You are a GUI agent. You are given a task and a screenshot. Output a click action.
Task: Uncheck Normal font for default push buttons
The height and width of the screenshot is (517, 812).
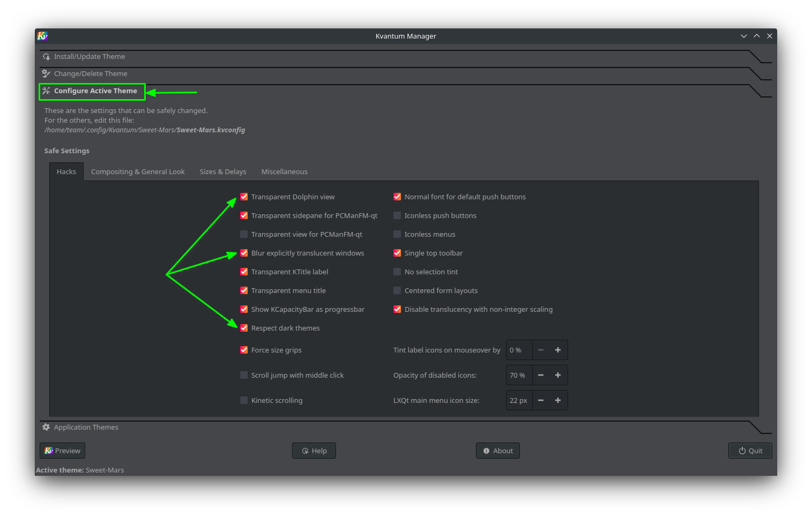397,197
